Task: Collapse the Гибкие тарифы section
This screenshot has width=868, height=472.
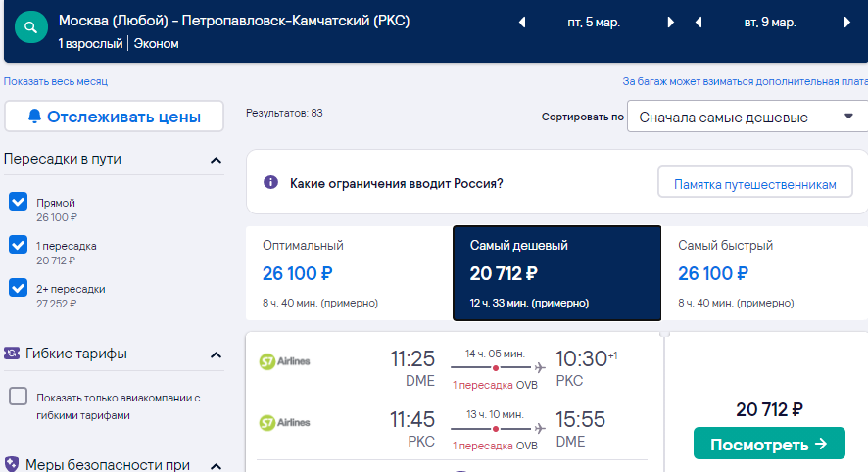Action: point(216,355)
